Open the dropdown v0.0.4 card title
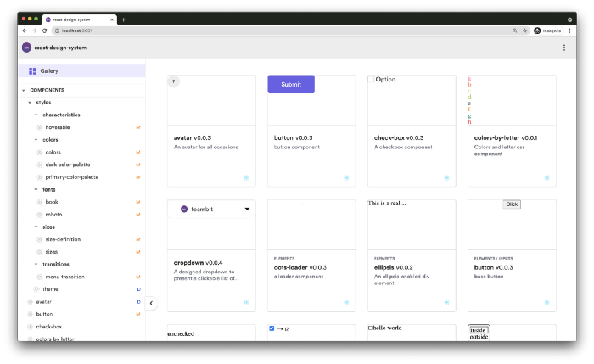The width and height of the screenshot is (594, 364). tap(198, 262)
